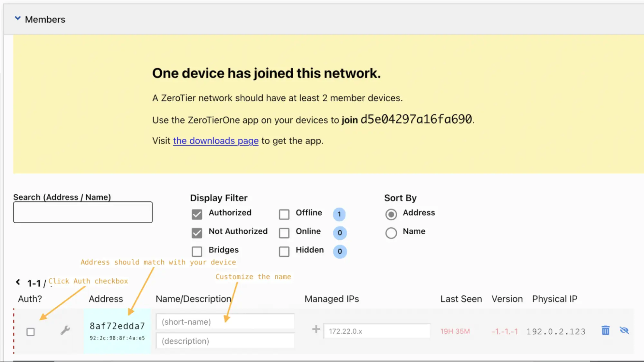
Task: Collapse the Members section
Action: coord(18,18)
